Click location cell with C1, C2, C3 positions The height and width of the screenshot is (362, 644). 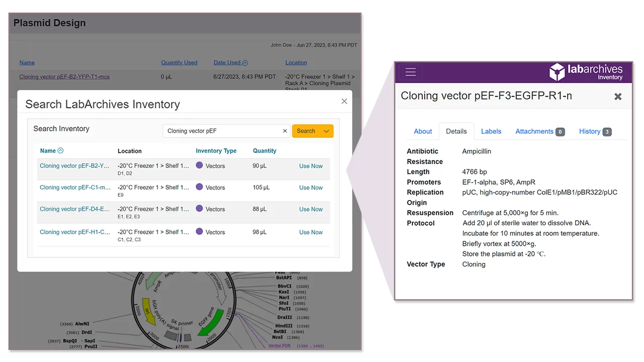154,235
